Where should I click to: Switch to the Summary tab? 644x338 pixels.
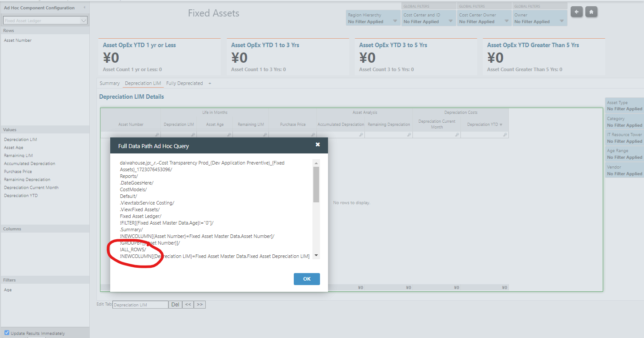click(109, 83)
